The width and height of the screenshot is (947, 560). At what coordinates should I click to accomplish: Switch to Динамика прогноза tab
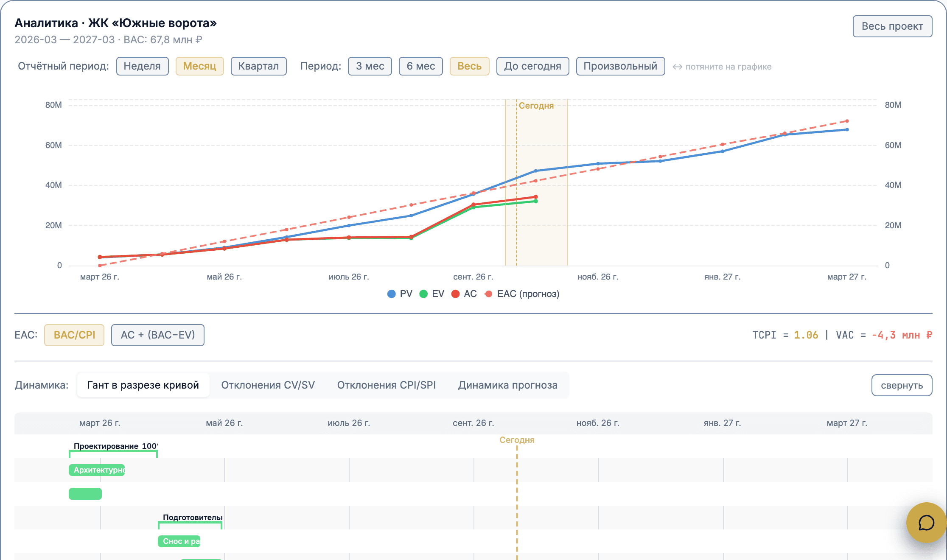point(508,385)
